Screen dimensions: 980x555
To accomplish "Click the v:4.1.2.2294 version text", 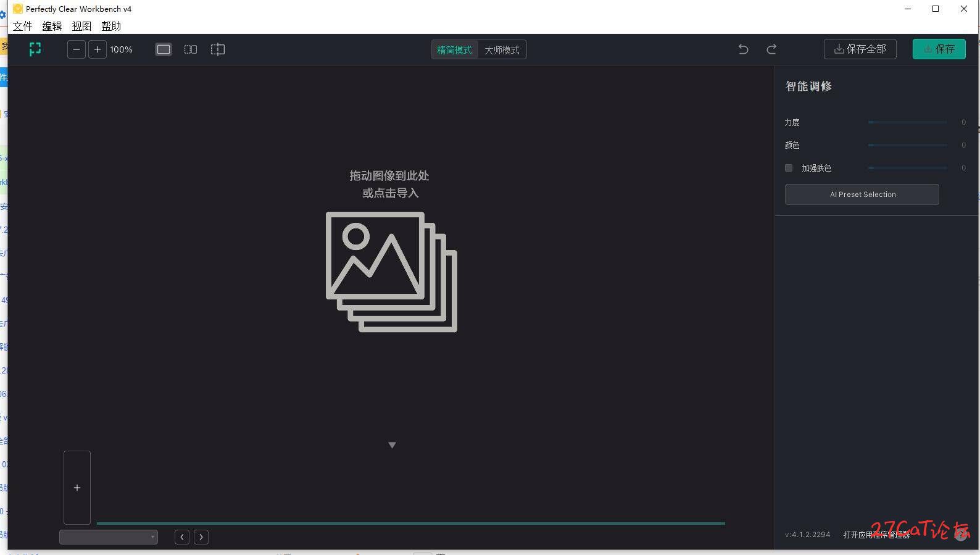I will [808, 535].
